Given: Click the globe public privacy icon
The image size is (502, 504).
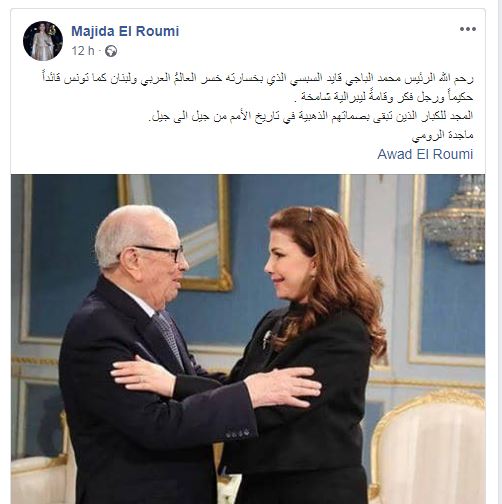Looking at the screenshot, I should (111, 51).
